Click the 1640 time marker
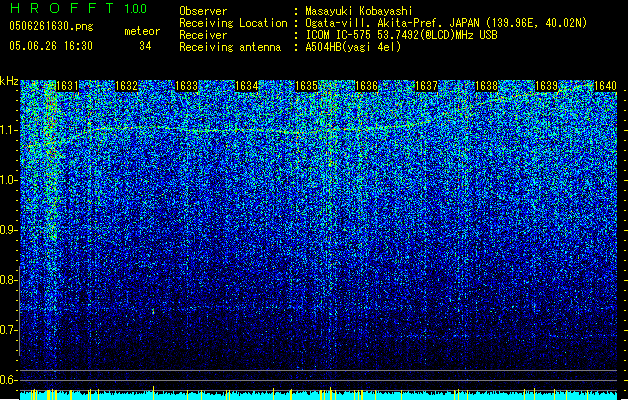This screenshot has height=400, width=629. [x=605, y=86]
